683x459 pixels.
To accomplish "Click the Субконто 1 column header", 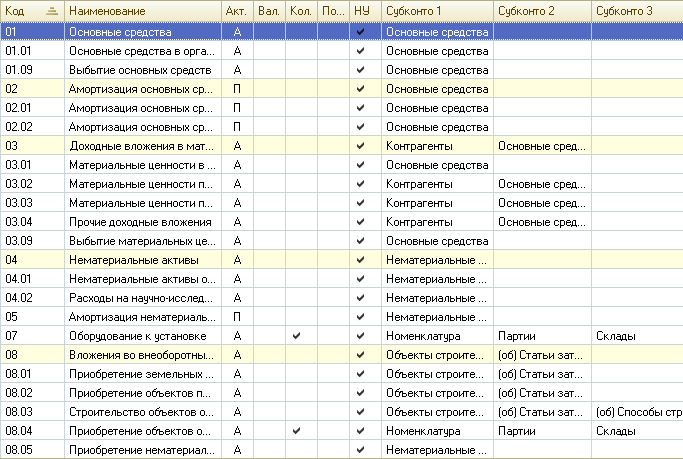I will tap(437, 11).
